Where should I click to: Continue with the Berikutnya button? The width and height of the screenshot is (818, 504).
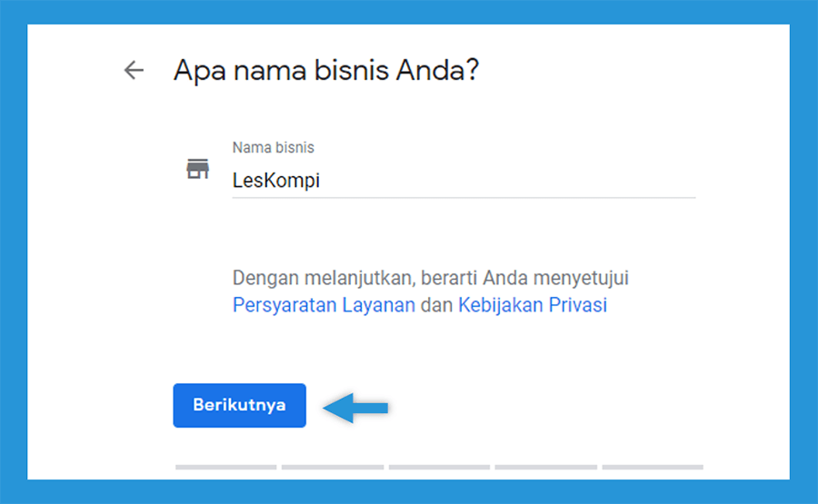pos(239,406)
